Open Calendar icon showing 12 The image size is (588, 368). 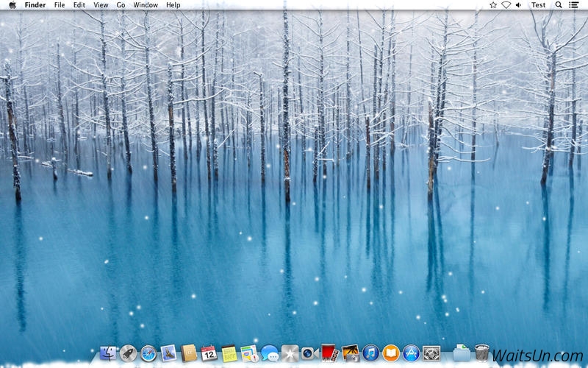coord(209,353)
